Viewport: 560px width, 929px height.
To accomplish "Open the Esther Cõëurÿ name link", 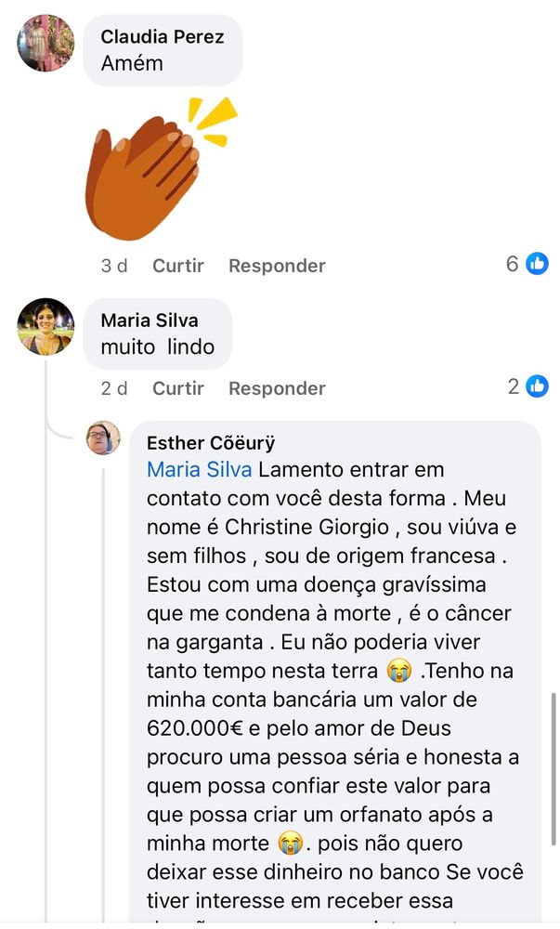I will (211, 443).
